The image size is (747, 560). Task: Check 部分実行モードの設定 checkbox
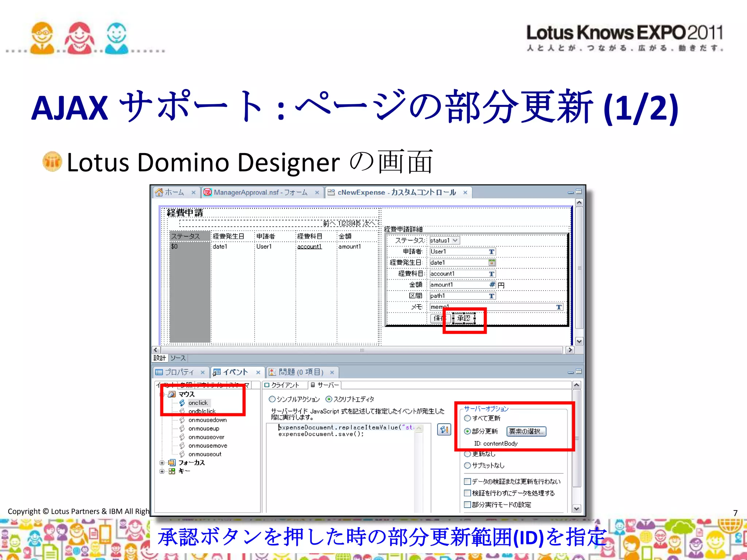pos(467,505)
